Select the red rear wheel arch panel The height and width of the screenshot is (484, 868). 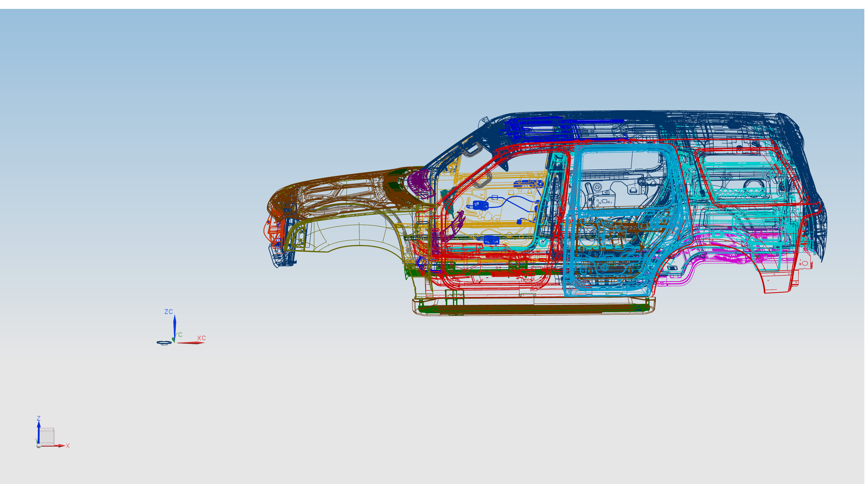[x=762, y=279]
